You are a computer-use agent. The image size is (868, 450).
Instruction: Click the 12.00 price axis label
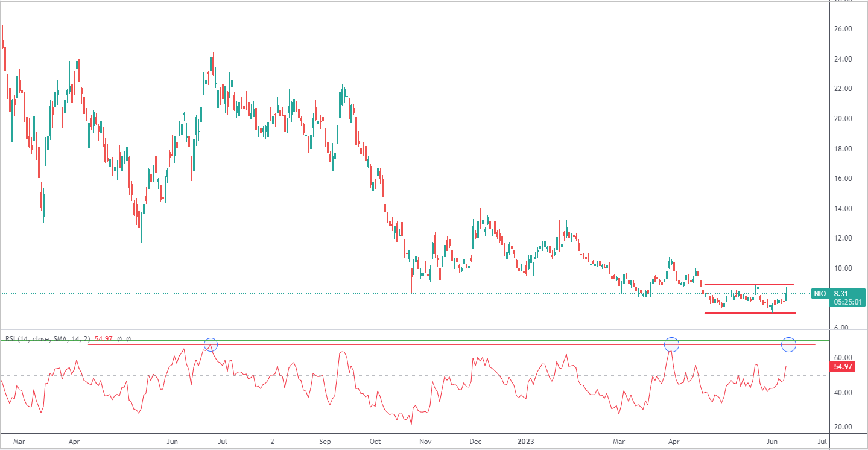pos(843,238)
